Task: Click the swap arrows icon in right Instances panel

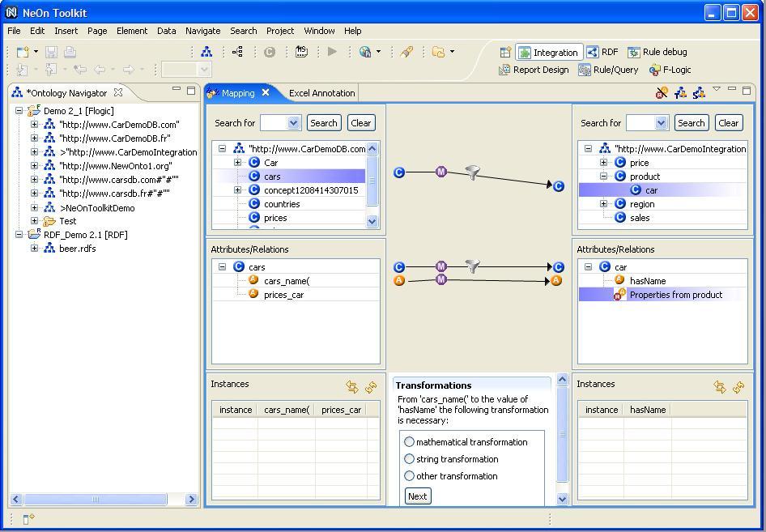Action: (x=720, y=387)
